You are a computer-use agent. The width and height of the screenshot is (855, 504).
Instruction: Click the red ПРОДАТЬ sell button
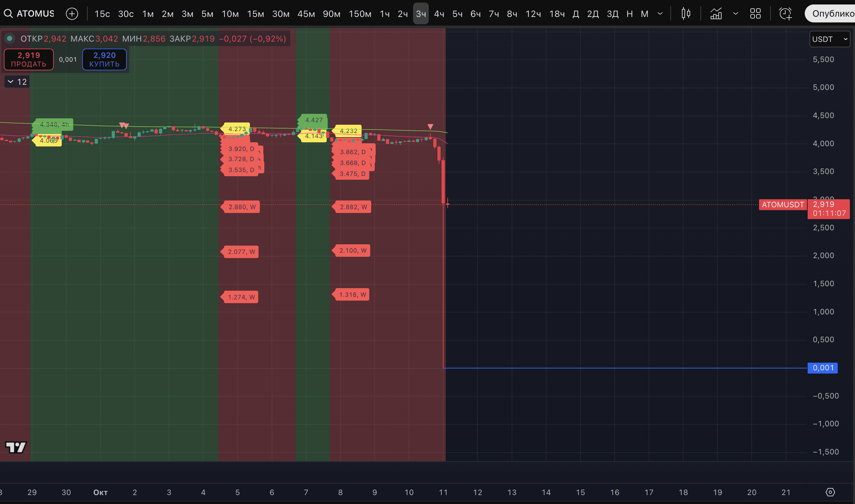pyautogui.click(x=28, y=59)
